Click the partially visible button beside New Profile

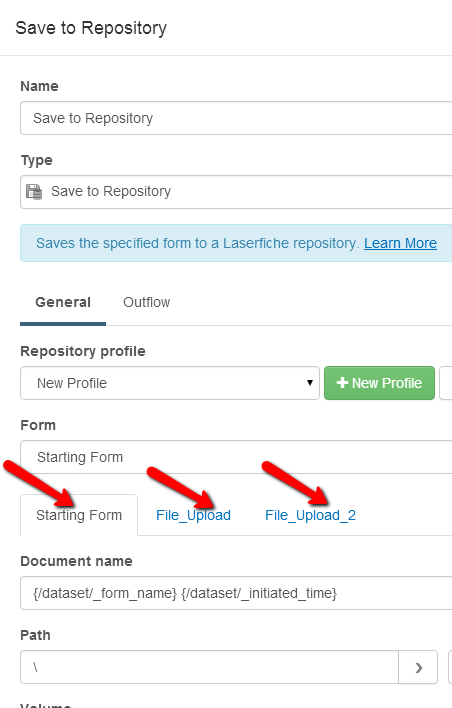point(446,383)
